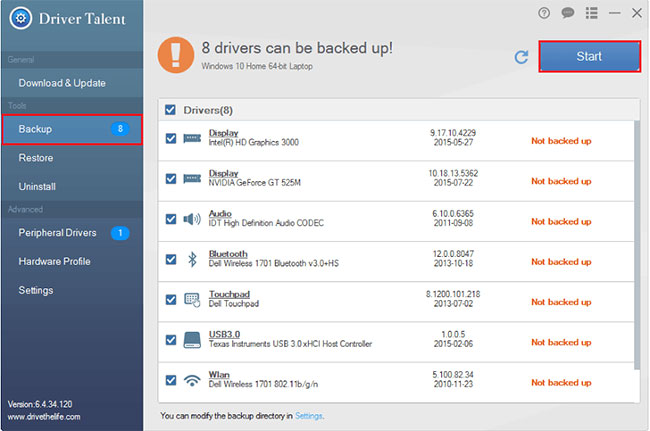Click the Driver Talent gear logo

(21, 18)
